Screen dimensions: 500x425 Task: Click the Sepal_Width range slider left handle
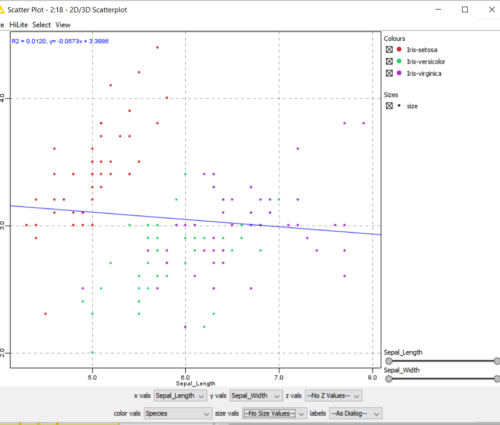click(x=389, y=379)
